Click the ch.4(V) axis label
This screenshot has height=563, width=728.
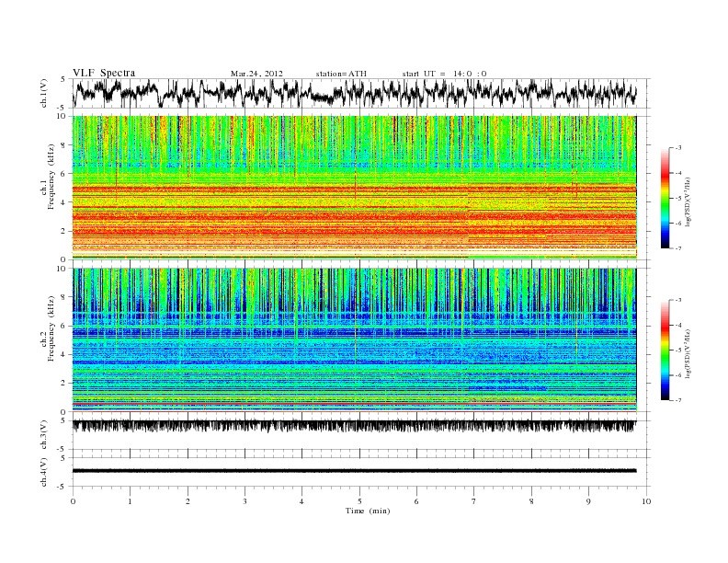point(44,472)
